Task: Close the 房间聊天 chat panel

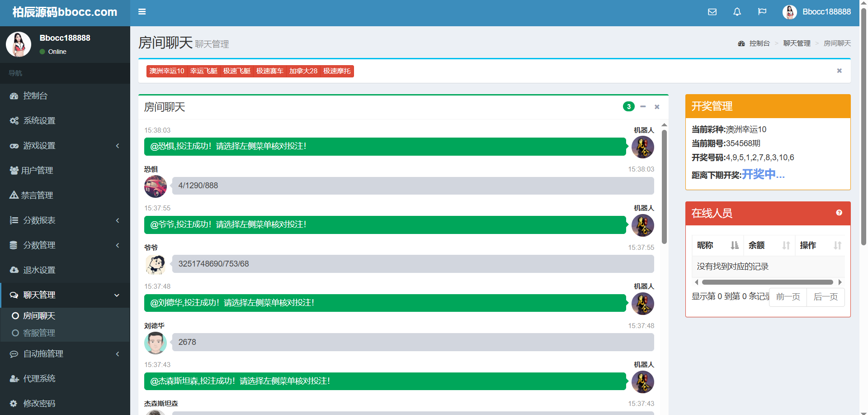Action: click(x=657, y=107)
